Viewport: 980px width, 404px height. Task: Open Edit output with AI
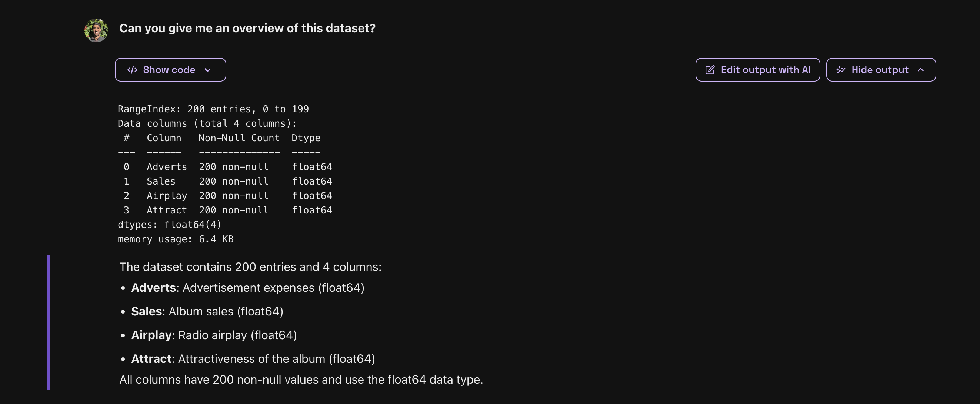[757, 70]
